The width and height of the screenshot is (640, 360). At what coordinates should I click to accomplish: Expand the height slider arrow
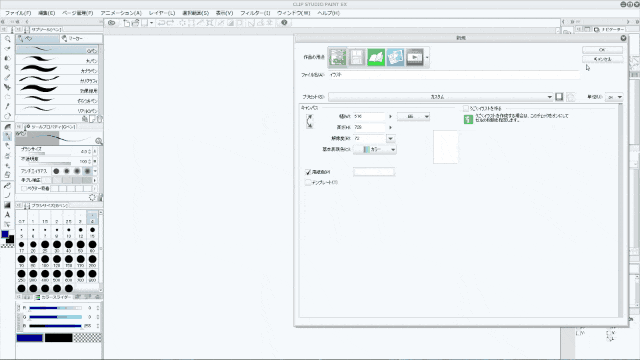pos(390,127)
